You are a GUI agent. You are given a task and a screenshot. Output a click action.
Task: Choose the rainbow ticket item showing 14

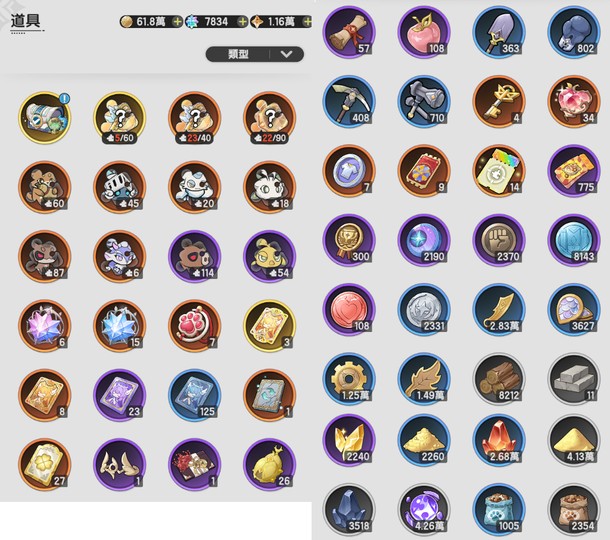(x=499, y=171)
